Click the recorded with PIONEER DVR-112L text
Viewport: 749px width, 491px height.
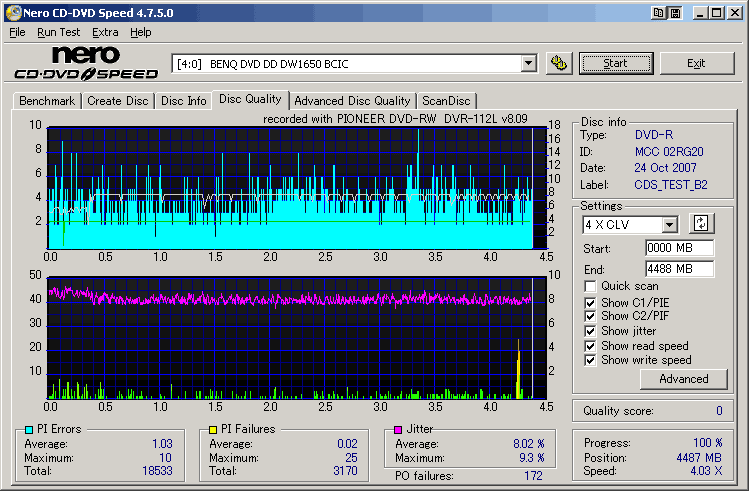tap(395, 119)
